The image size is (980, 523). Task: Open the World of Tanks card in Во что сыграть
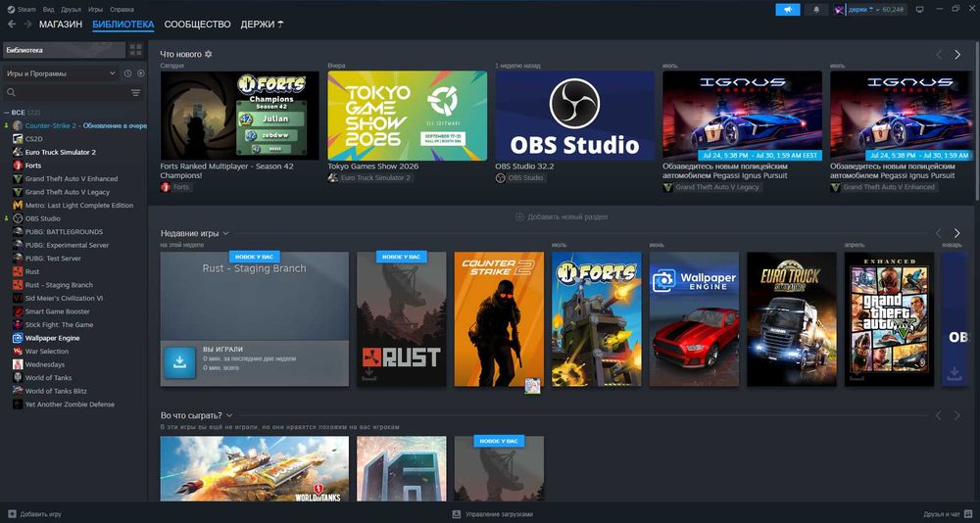pyautogui.click(x=255, y=468)
